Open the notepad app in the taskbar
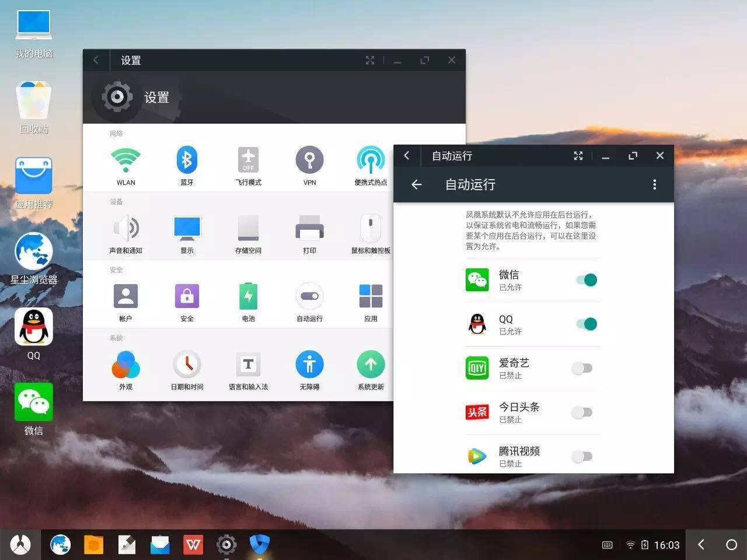 (x=127, y=545)
